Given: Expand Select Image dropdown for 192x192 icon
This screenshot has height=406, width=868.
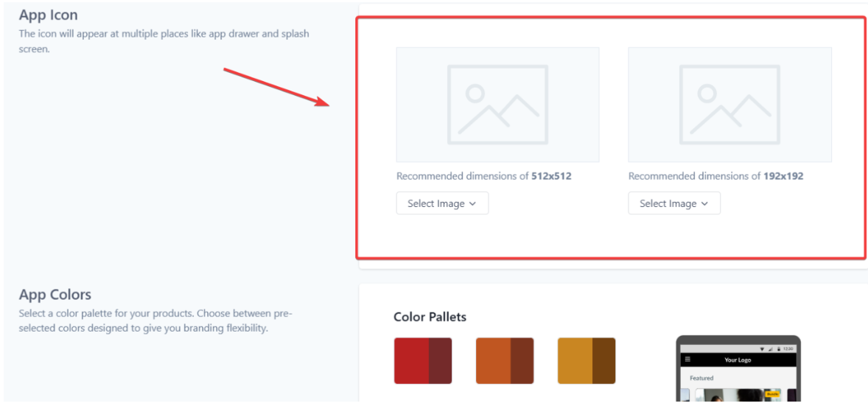Looking at the screenshot, I should pos(674,203).
